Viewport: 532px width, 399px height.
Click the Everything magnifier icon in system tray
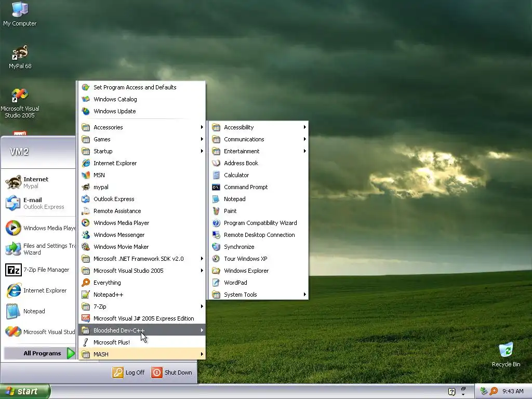click(x=494, y=391)
